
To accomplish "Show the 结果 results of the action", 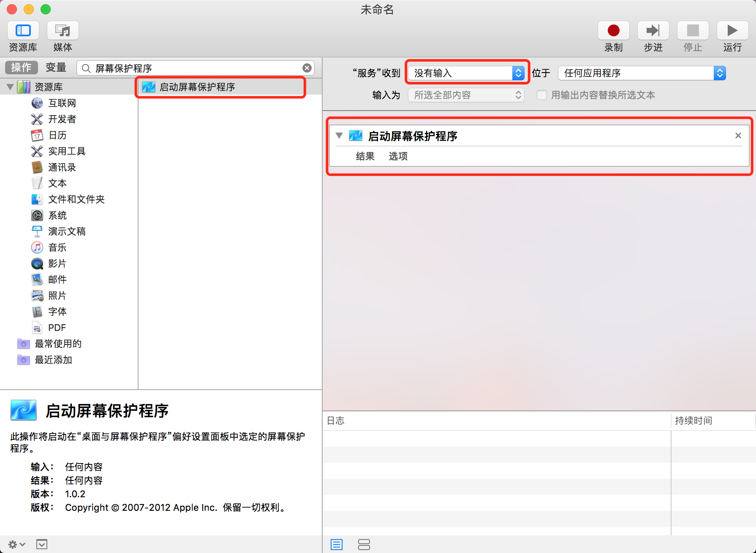I will [365, 156].
